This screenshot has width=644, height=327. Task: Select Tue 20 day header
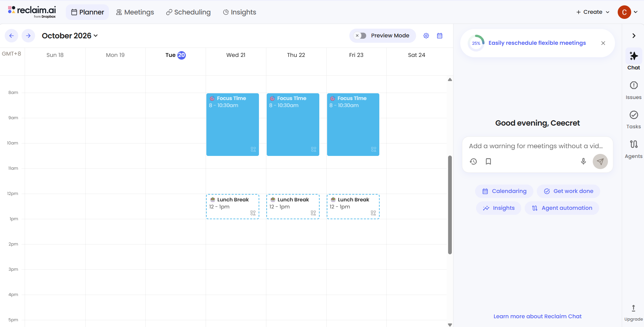[x=175, y=55]
